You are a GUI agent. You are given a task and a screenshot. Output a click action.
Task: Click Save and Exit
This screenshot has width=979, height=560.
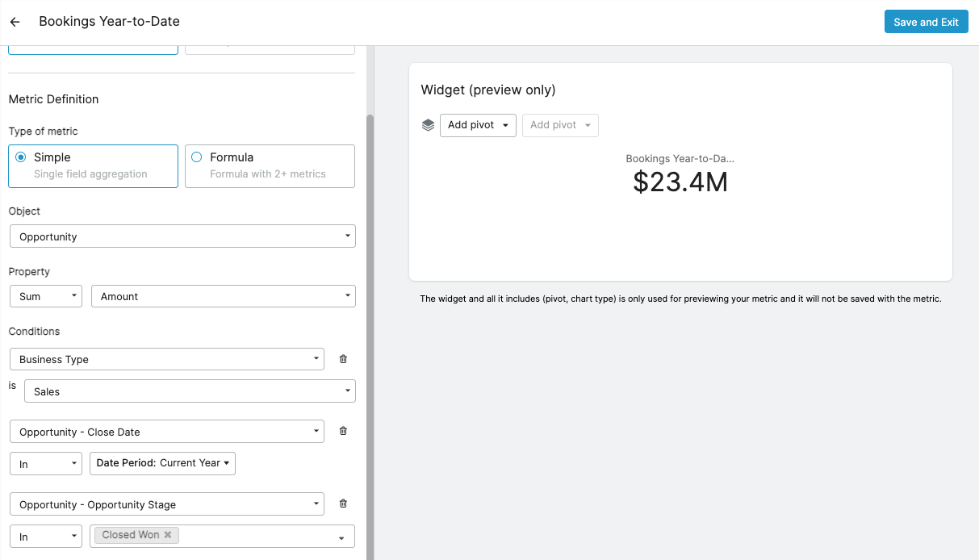click(x=926, y=22)
